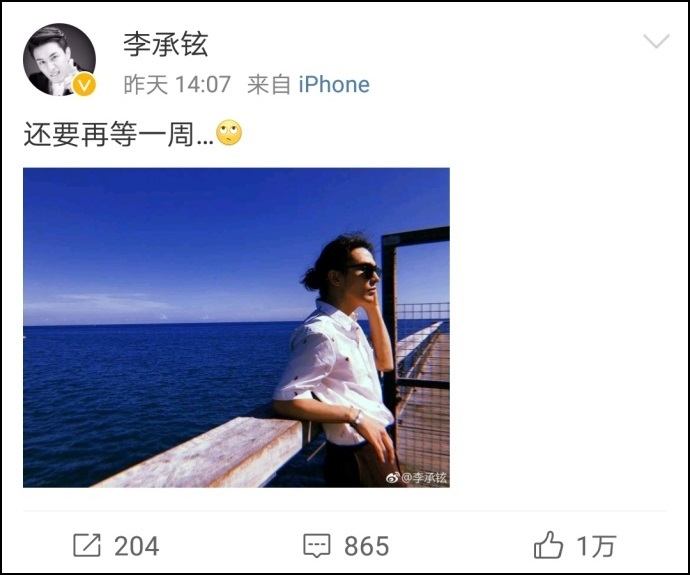
Task: Click the Weibo logo watermark on the photo
Action: click(x=393, y=477)
